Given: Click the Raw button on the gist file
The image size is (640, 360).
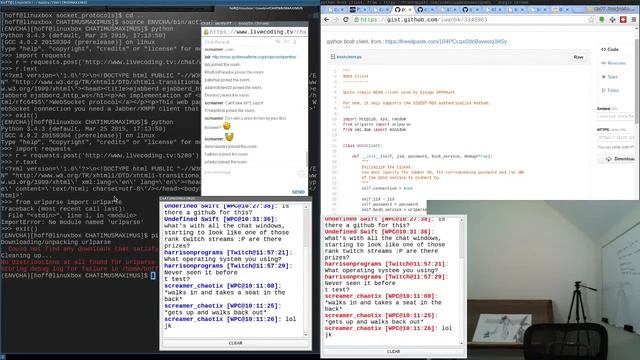Looking at the screenshot, I should point(578,57).
